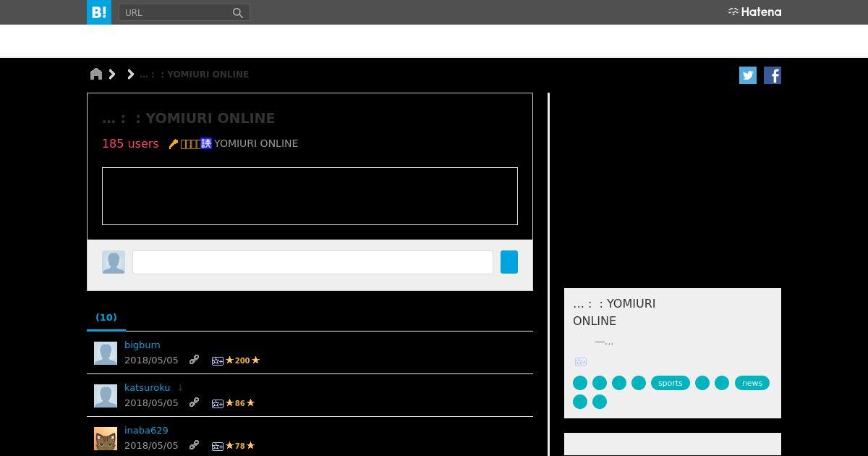
Task: Open the YOMIURI ONLINE breadcrumb entry
Action: (194, 75)
